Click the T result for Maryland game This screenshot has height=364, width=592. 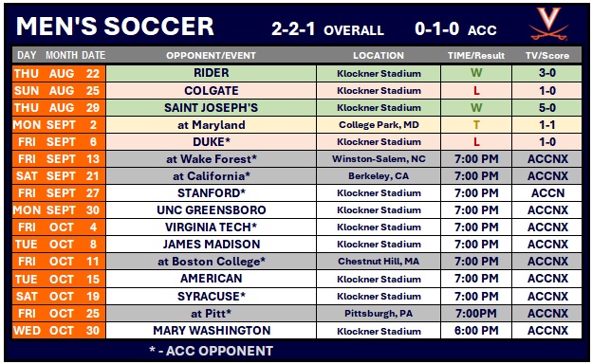pyautogui.click(x=476, y=125)
